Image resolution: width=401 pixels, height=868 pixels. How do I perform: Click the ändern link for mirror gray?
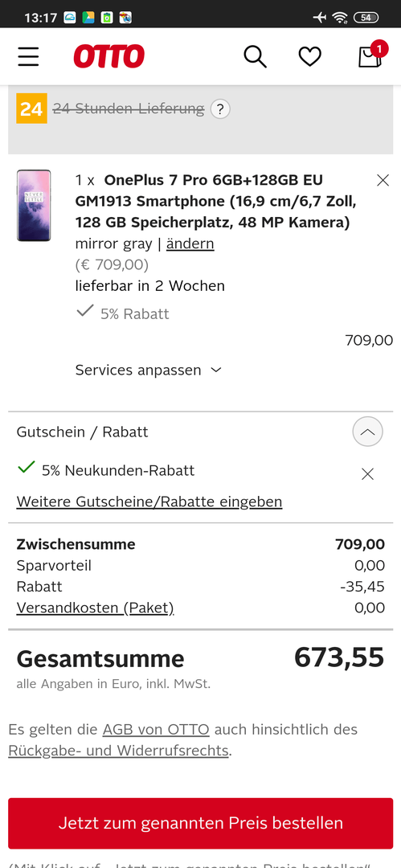pyautogui.click(x=190, y=244)
